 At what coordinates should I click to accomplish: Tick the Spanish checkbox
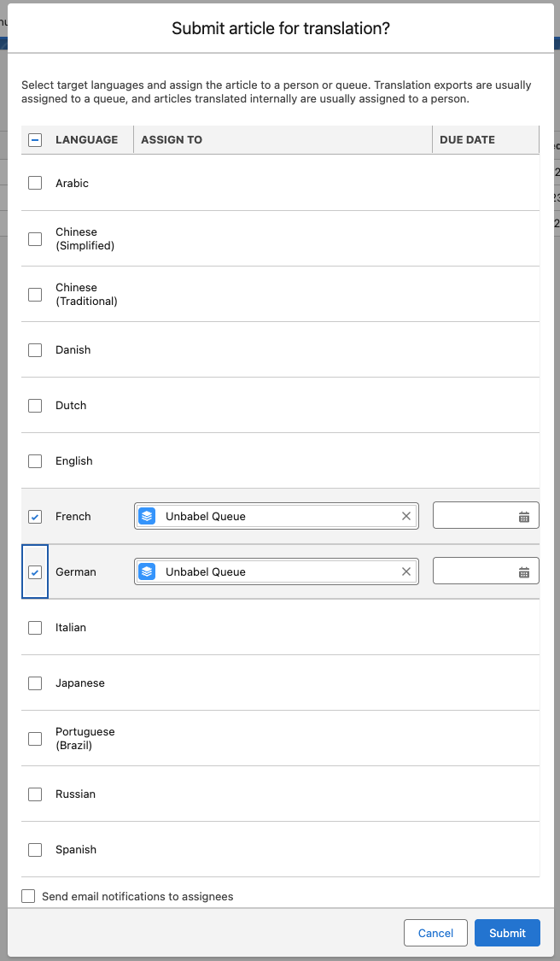[x=35, y=849]
